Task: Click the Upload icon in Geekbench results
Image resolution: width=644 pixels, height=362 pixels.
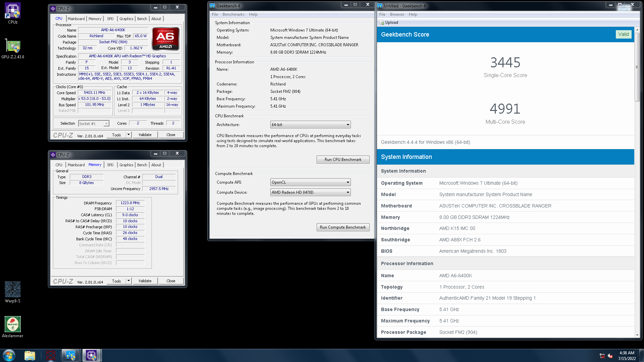Action: (x=382, y=22)
